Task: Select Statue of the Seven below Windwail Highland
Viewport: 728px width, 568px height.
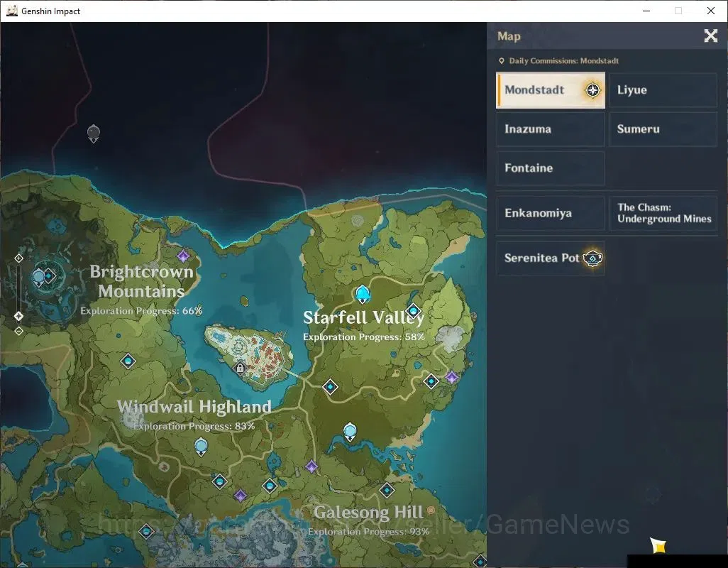Action: (x=201, y=447)
